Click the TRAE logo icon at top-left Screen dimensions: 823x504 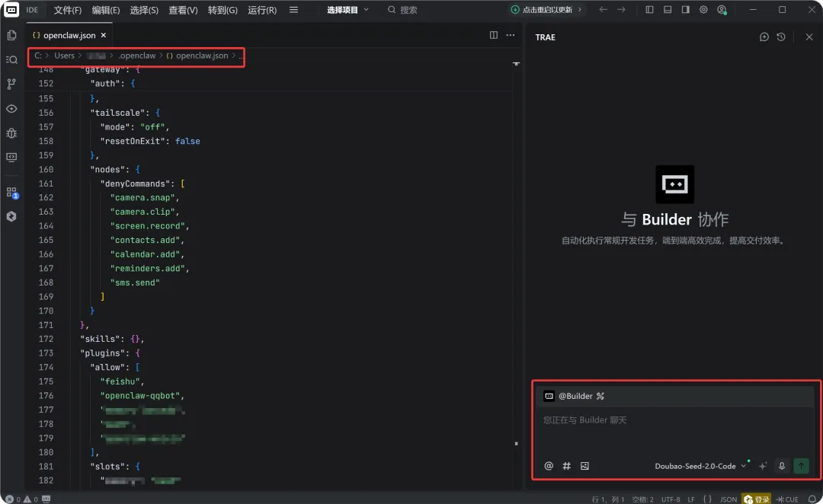click(11, 9)
